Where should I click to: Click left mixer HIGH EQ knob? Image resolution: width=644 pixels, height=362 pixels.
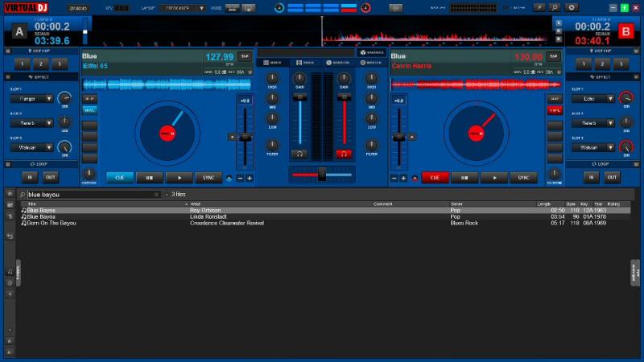(x=272, y=78)
